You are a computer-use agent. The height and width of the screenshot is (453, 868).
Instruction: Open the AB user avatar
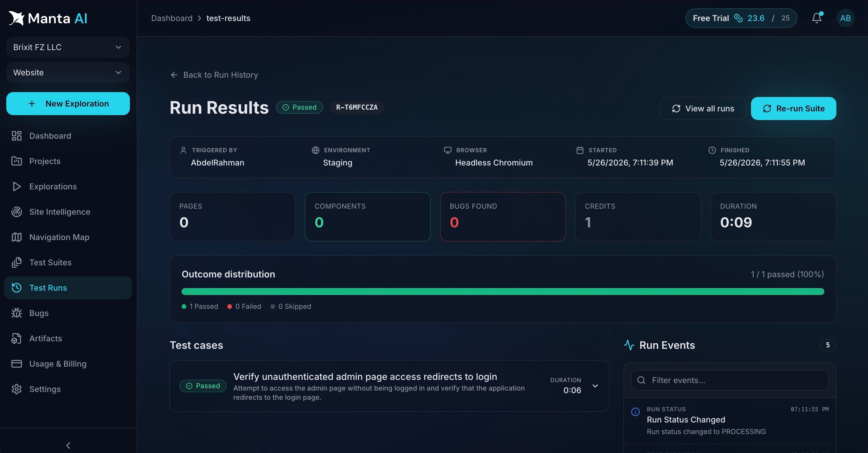(845, 18)
